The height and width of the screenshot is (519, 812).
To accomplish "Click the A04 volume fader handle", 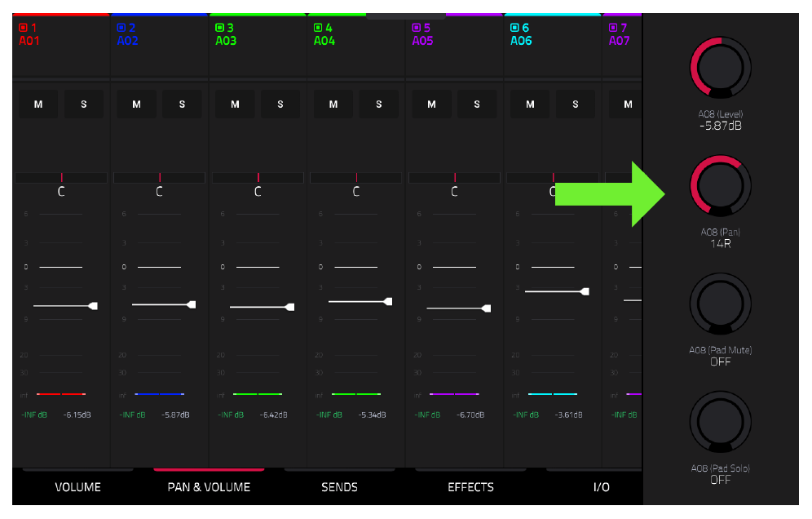I will tap(388, 301).
